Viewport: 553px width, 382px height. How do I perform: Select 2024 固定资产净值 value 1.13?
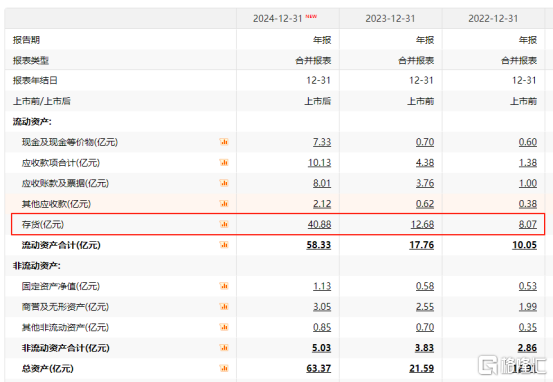click(322, 286)
